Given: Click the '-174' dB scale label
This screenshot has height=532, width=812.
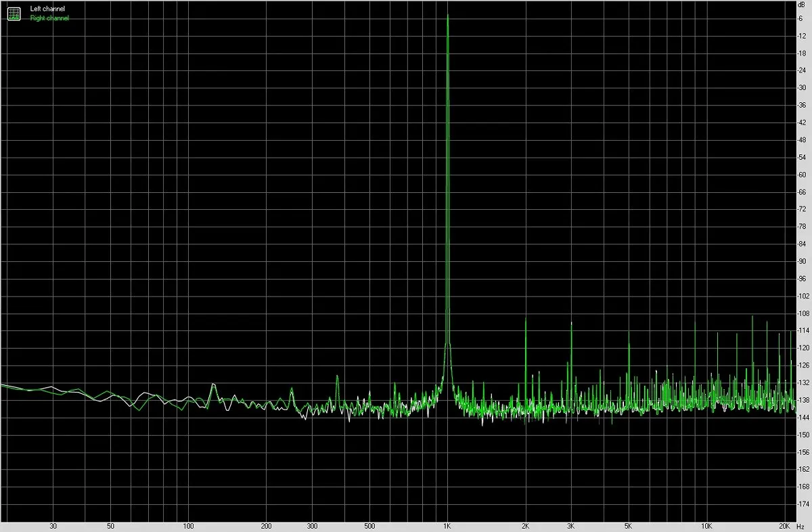Looking at the screenshot, I should [803, 505].
